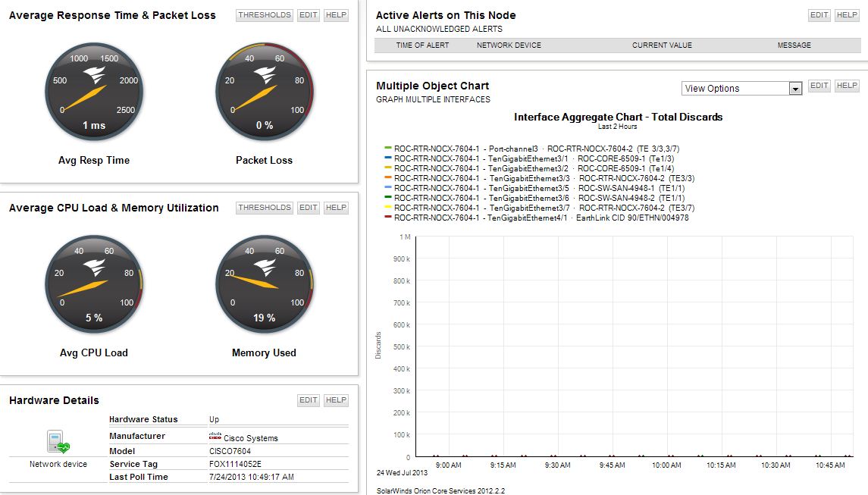Edit the Hardware Details panel

[309, 399]
